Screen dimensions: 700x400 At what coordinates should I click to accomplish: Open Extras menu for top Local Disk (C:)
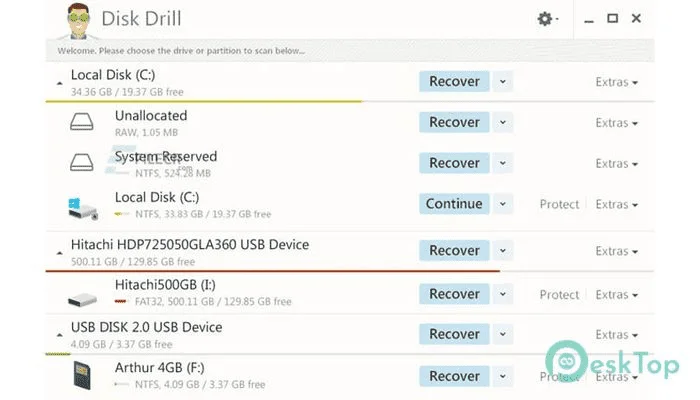tap(617, 82)
